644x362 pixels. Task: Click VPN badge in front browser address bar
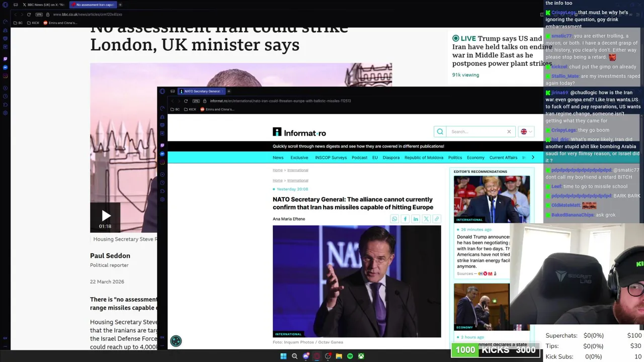click(x=196, y=101)
